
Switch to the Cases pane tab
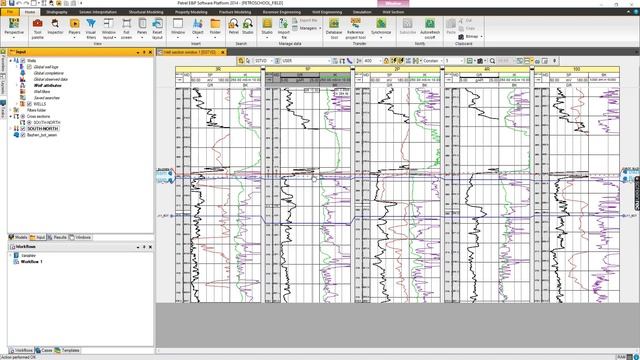click(x=44, y=350)
